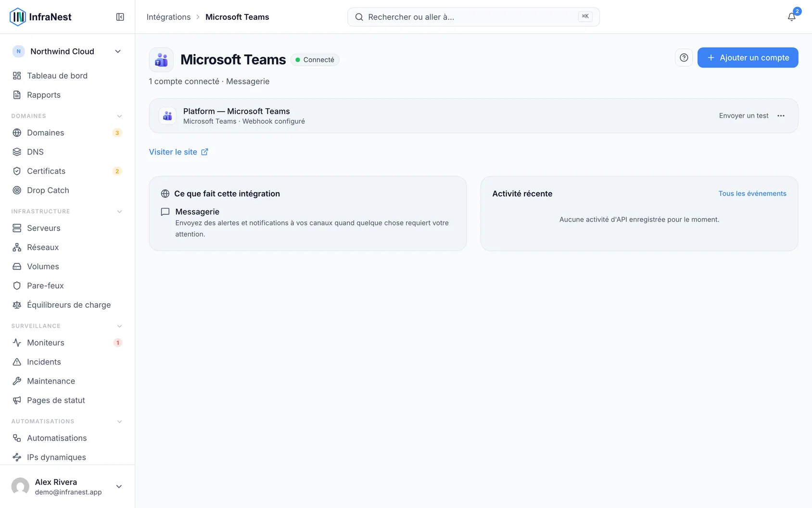Click the Moniteurs activity pulse icon
The image size is (812, 508).
17,342
